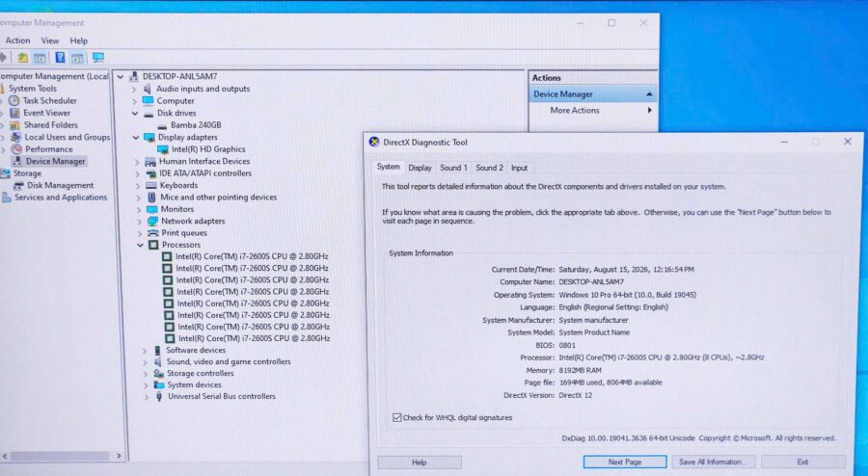
Task: Select Disk Management icon under Storage
Action: tap(19, 185)
